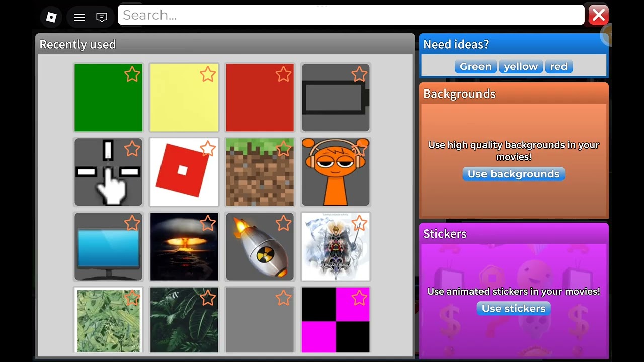The height and width of the screenshot is (362, 644).
Task: Click the yellow idea suggestion
Action: [x=521, y=66]
